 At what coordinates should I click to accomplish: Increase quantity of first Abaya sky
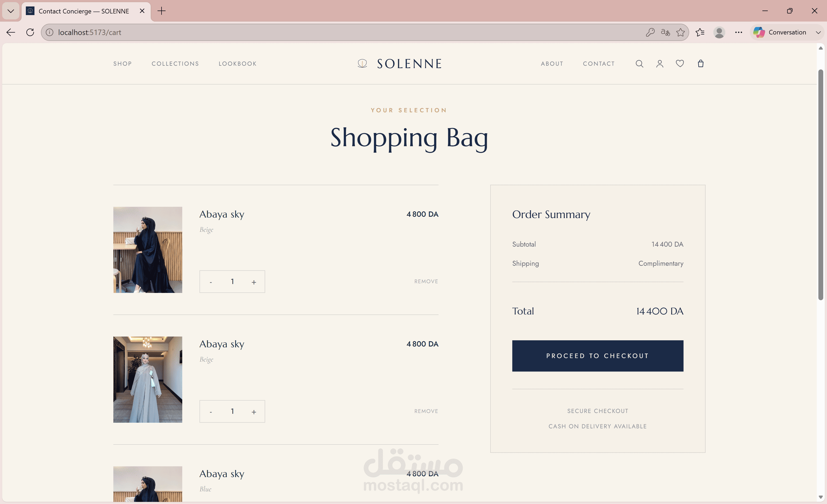pyautogui.click(x=254, y=282)
